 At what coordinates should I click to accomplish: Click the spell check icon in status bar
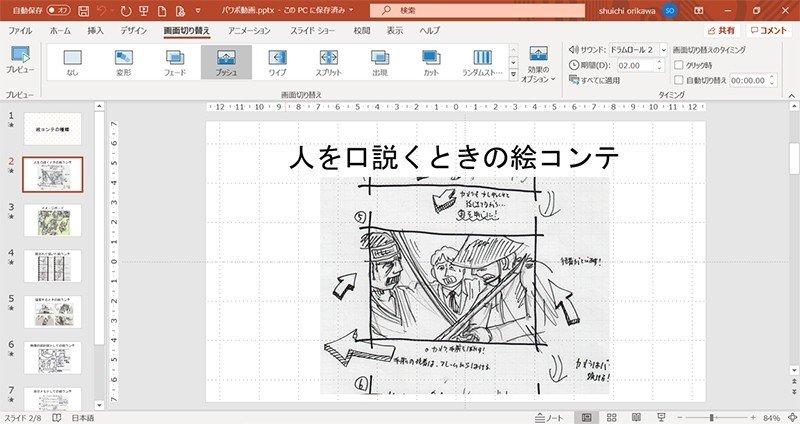(x=57, y=418)
